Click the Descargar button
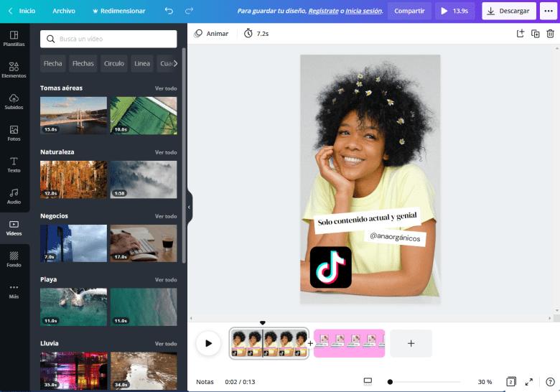This screenshot has width=560, height=392. 508,11
